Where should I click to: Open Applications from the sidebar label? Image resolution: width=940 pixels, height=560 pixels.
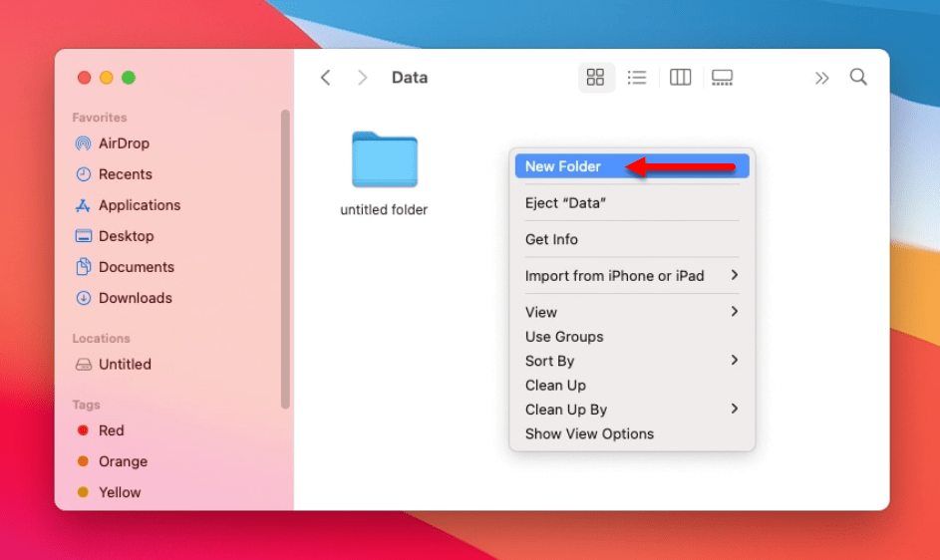click(x=140, y=205)
